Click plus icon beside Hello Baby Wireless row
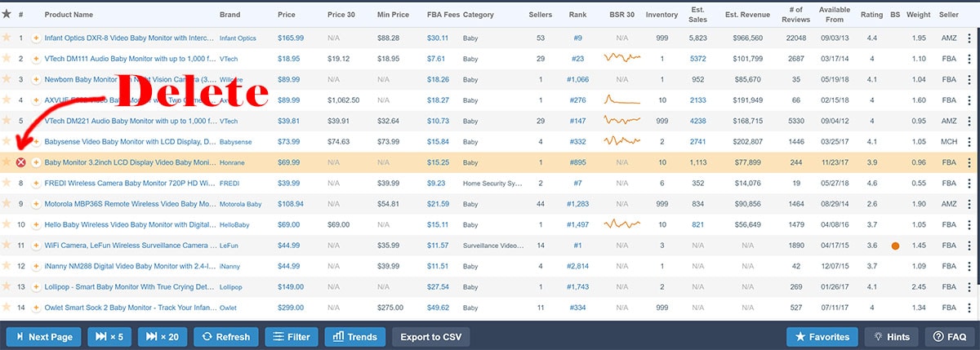Screen dimensions: 980x350 (36, 224)
